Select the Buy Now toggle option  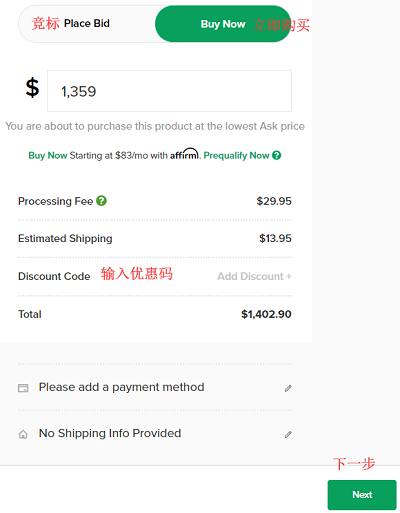pyautogui.click(x=223, y=24)
